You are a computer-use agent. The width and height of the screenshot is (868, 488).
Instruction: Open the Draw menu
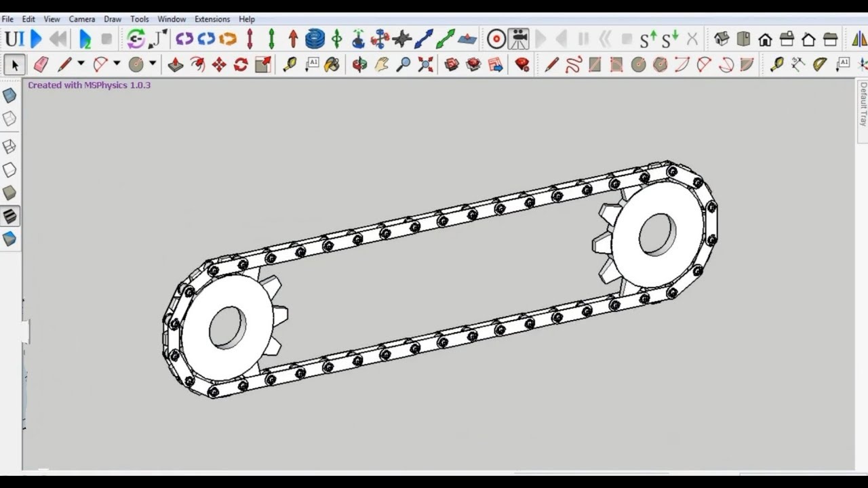click(x=113, y=19)
